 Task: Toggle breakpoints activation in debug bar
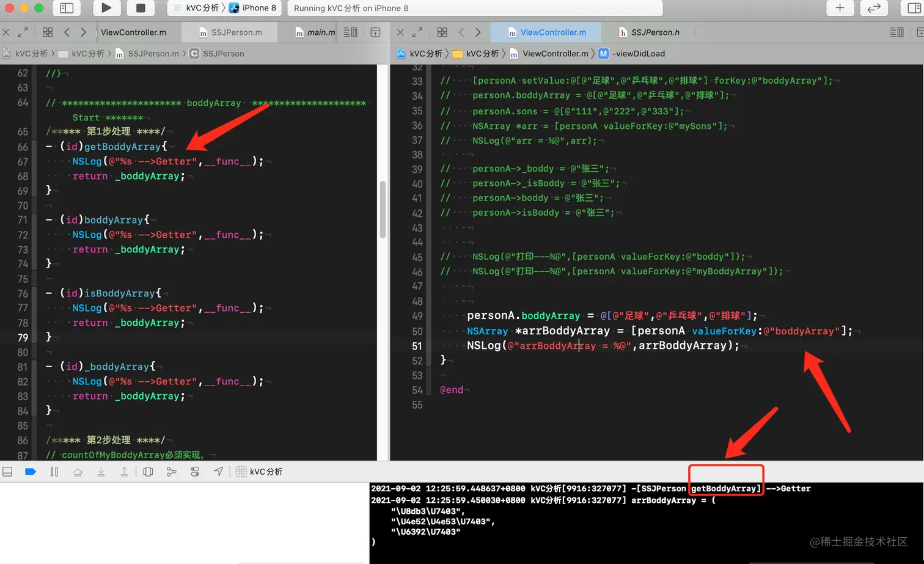click(31, 472)
